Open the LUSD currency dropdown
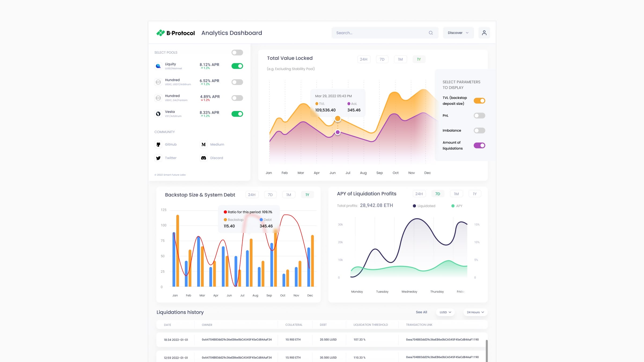The width and height of the screenshot is (644, 362). click(x=445, y=312)
